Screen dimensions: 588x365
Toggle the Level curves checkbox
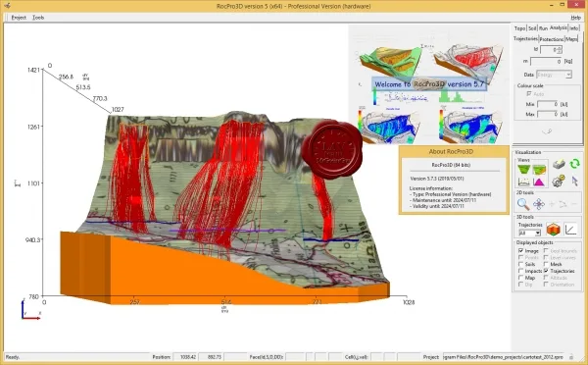(x=546, y=257)
